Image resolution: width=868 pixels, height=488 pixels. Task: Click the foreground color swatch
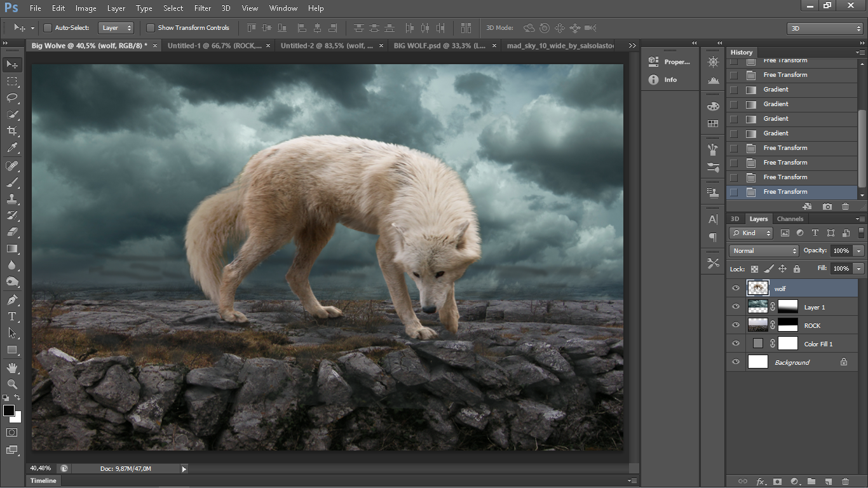[9, 410]
